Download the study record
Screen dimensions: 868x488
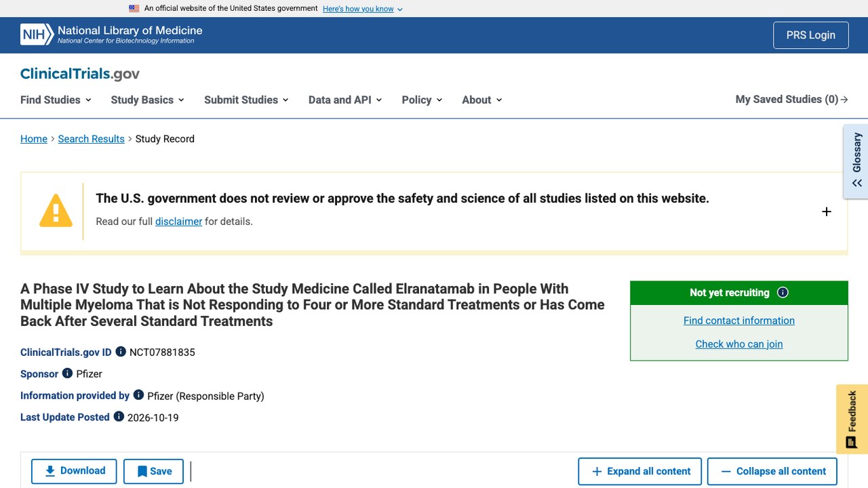click(x=74, y=471)
